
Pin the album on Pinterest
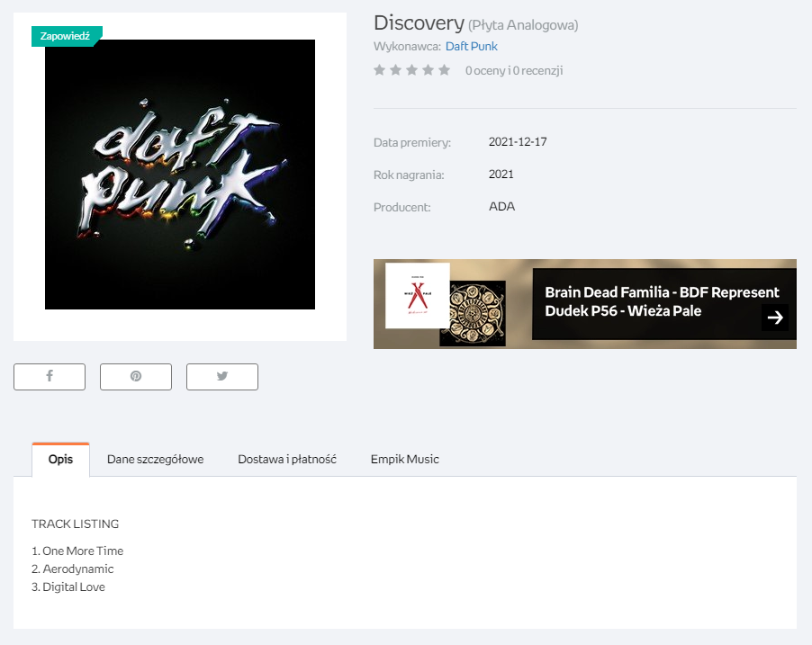click(x=136, y=377)
